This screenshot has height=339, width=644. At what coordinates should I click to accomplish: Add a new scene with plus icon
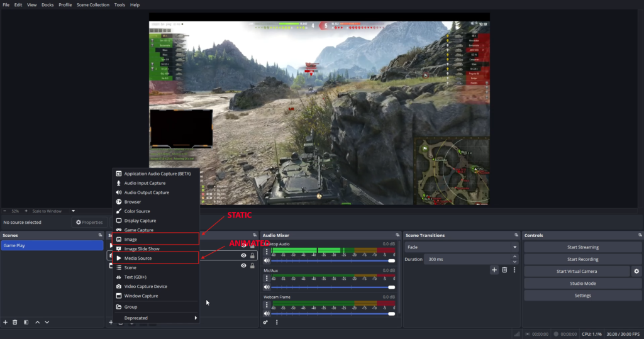(x=5, y=322)
